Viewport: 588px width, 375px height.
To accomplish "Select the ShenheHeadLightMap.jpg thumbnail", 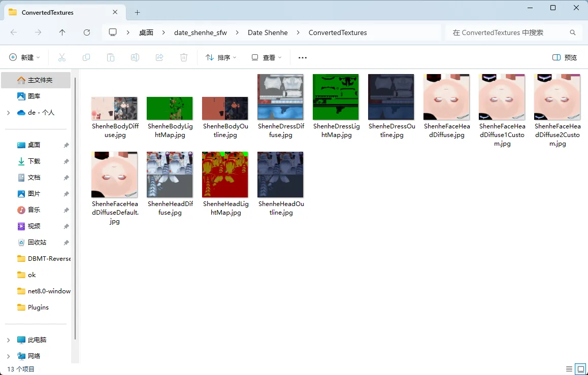I will [x=225, y=175].
